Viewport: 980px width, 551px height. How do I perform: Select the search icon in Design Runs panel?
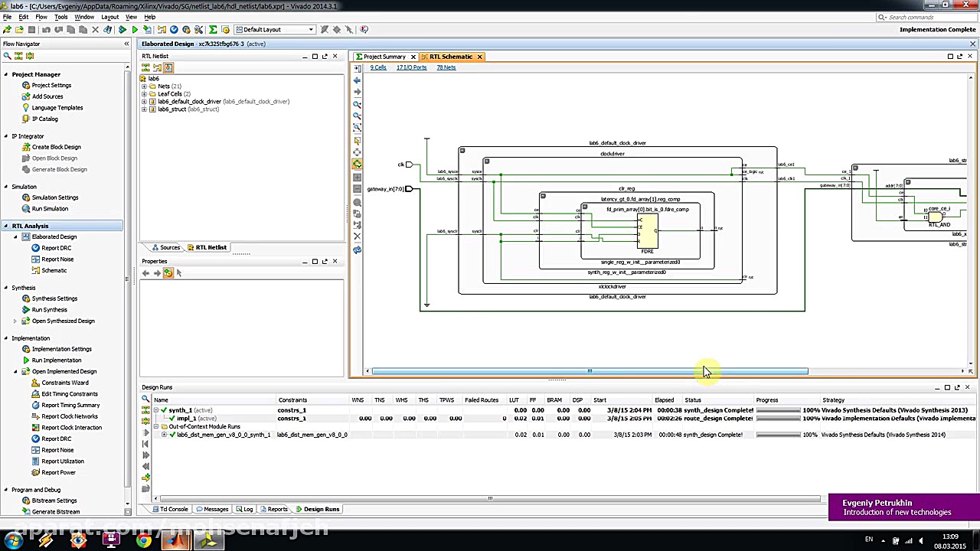(145, 399)
